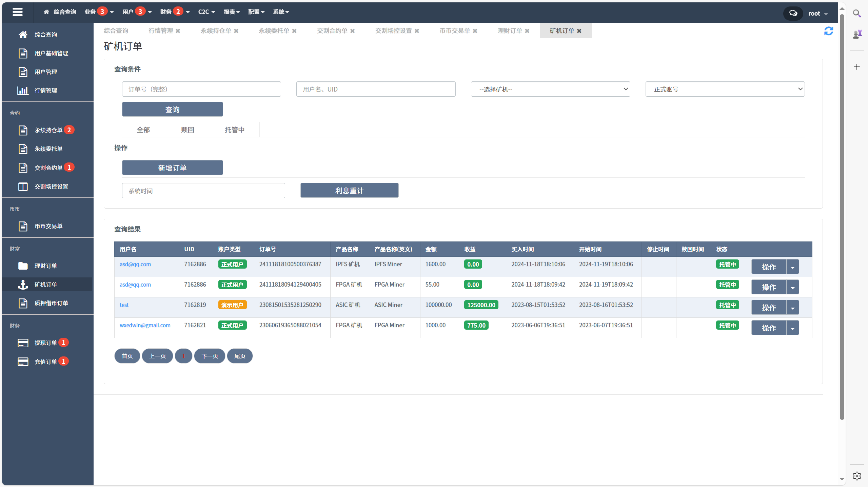The height and width of the screenshot is (487, 868).
Task: Click 利息重计 button
Action: coord(349,191)
